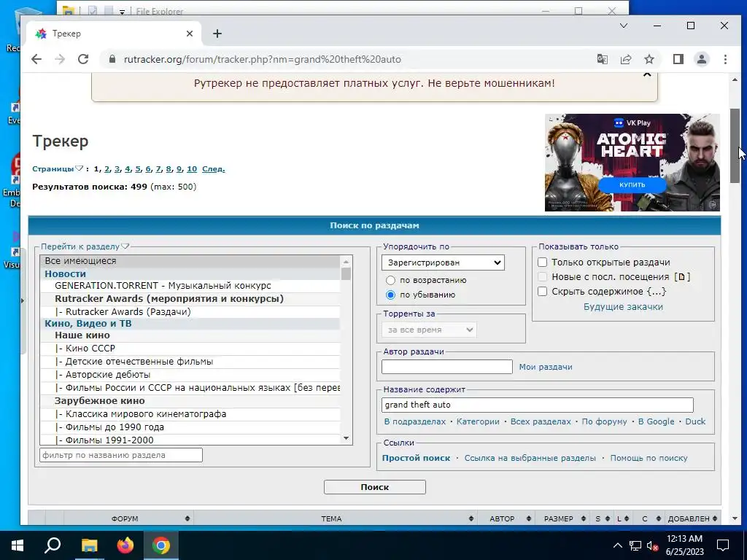The height and width of the screenshot is (560, 747).
Task: Select по убыванию sort order
Action: pos(391,295)
